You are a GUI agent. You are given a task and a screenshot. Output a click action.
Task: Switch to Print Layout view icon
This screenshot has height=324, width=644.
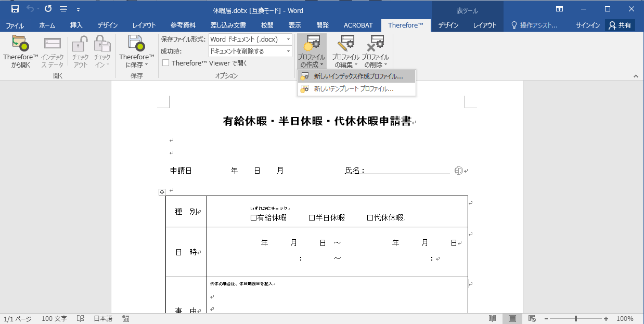tap(512, 319)
